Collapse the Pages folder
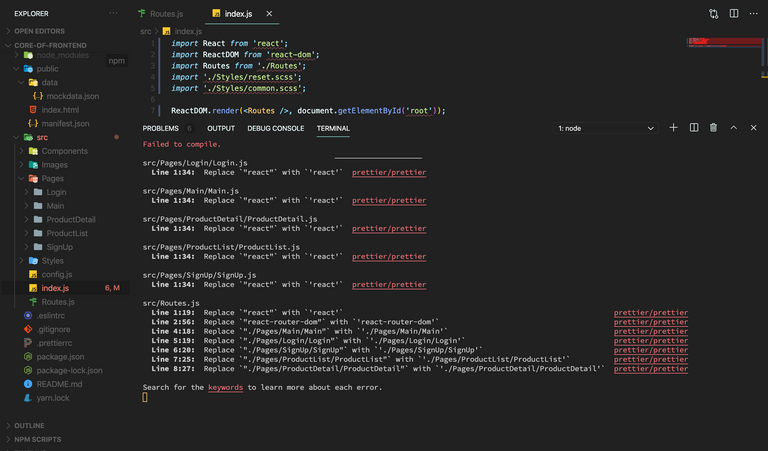 click(x=52, y=178)
